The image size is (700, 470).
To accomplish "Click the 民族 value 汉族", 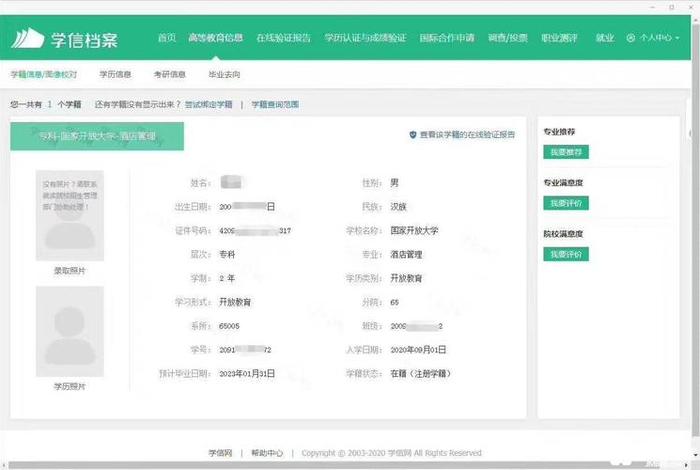I will coord(398,207).
